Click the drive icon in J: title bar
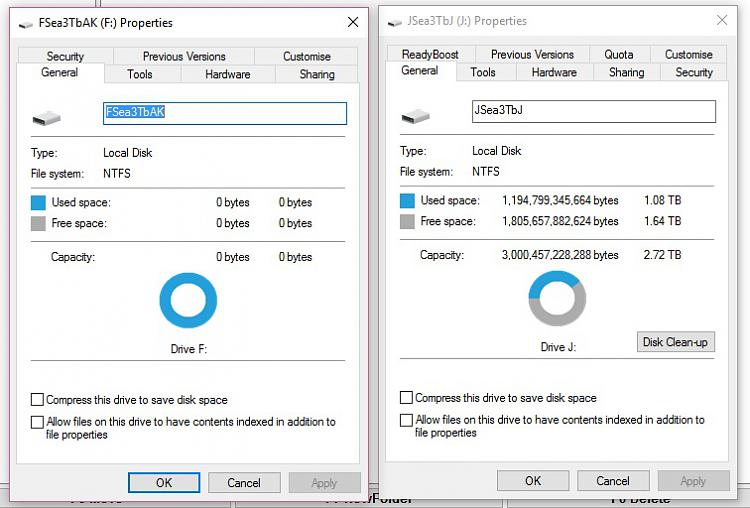The height and width of the screenshot is (508, 750). pyautogui.click(x=395, y=22)
